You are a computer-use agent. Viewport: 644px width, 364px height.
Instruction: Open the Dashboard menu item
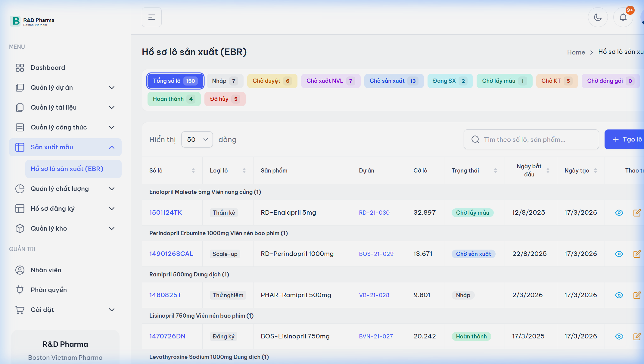48,68
